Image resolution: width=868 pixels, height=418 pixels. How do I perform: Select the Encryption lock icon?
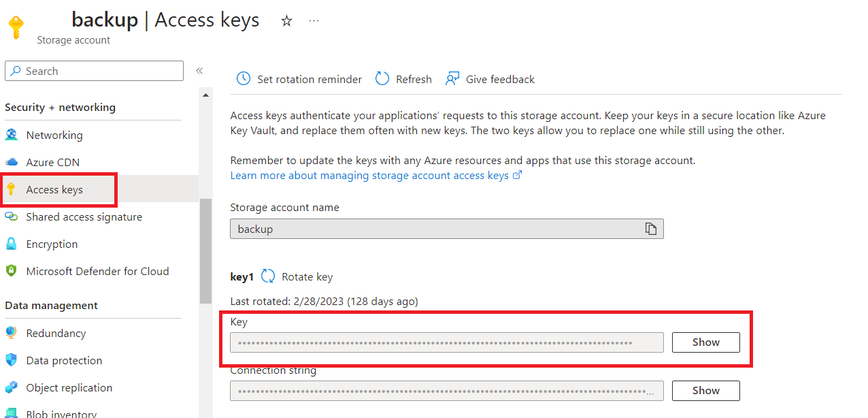click(x=12, y=244)
